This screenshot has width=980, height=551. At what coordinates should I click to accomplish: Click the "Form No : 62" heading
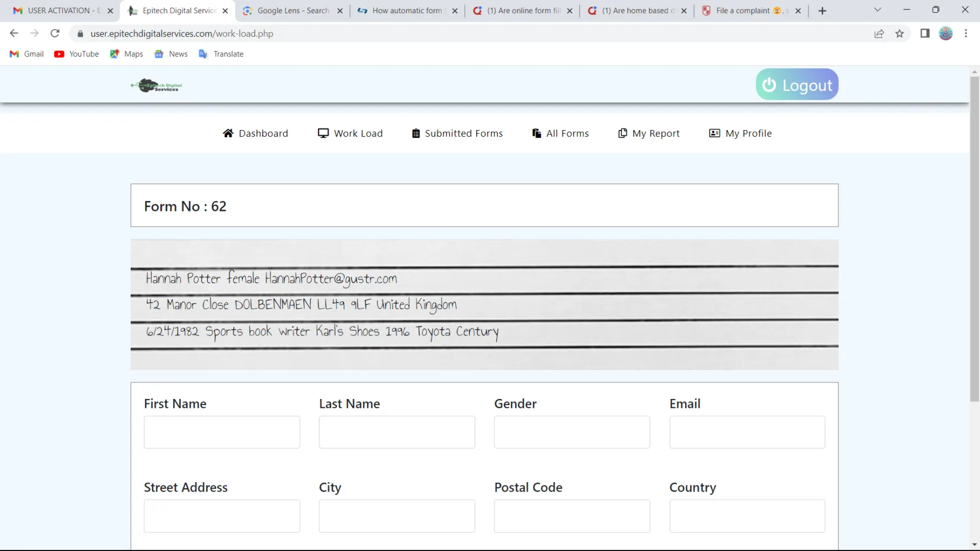click(x=185, y=206)
